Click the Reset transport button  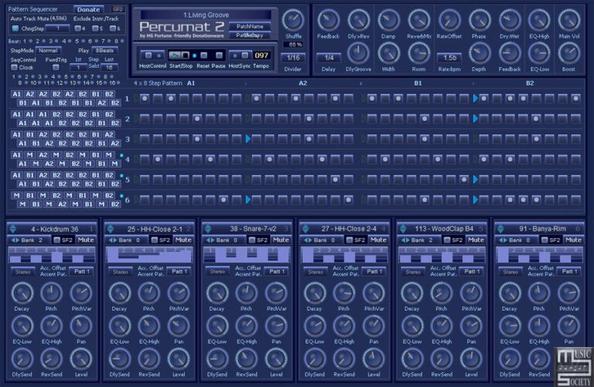[203, 56]
